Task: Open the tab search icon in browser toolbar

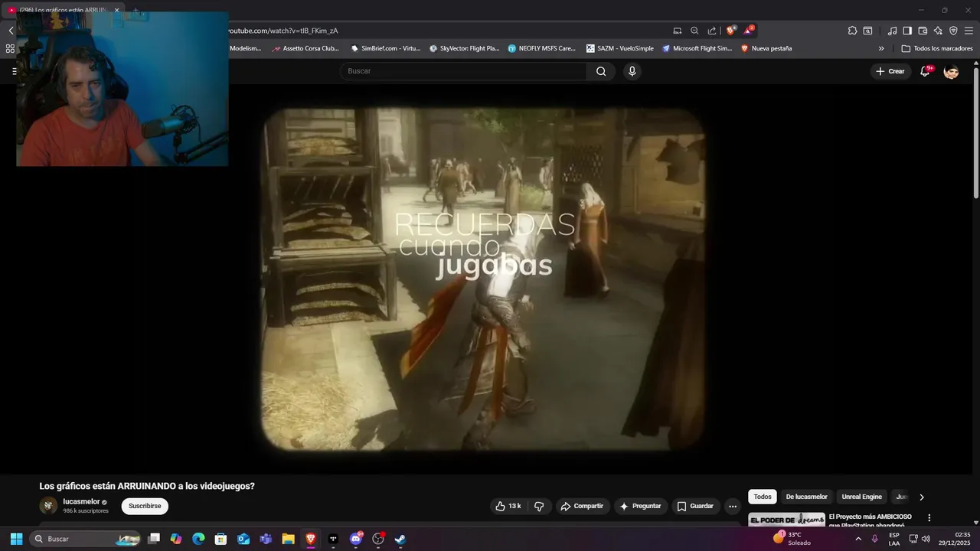Action: [867, 31]
